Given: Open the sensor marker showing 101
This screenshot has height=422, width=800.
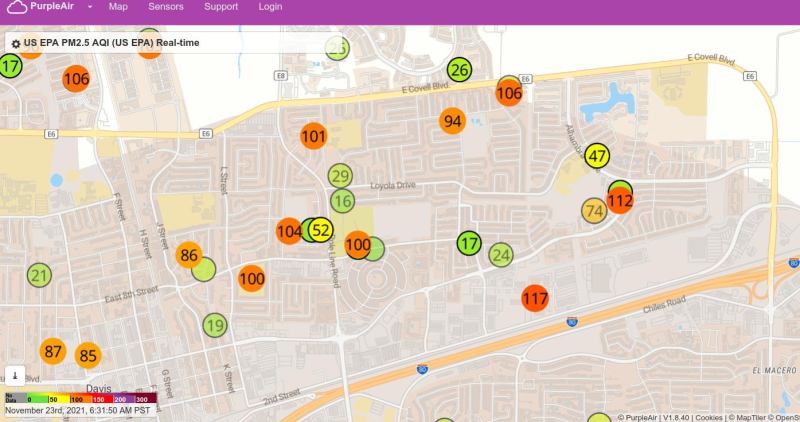Looking at the screenshot, I should point(314,136).
